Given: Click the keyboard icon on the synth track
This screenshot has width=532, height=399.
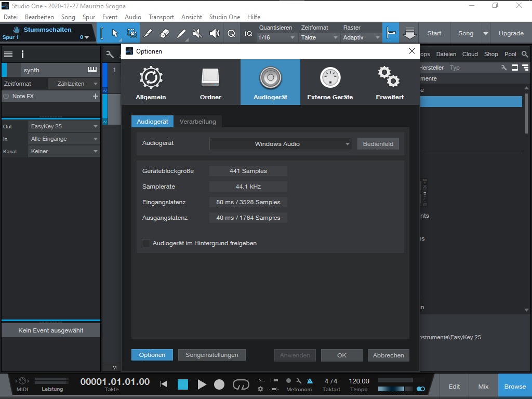Looking at the screenshot, I should [92, 70].
